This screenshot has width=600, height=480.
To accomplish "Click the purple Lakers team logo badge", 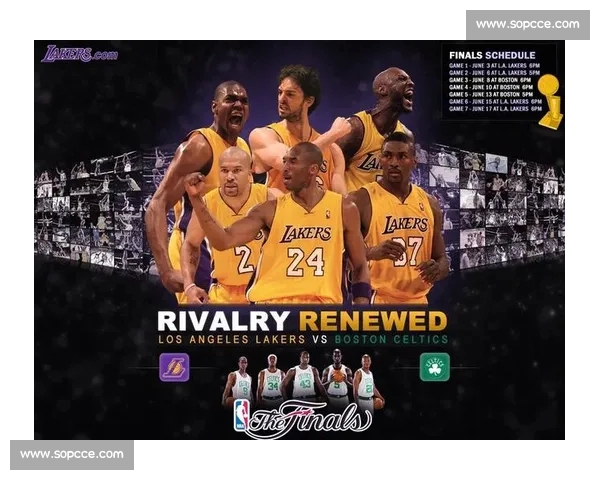I will coord(174,367).
